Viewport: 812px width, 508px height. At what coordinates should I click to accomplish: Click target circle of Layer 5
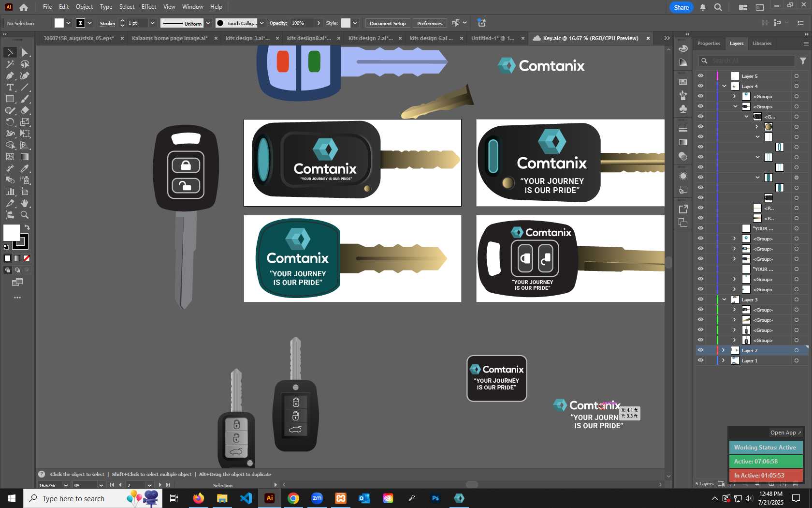[x=797, y=76]
